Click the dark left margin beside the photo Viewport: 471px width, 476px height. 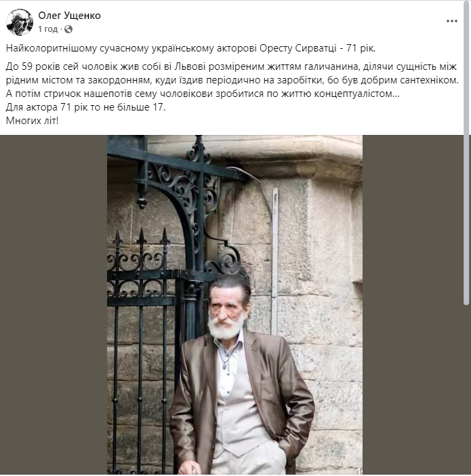pyautogui.click(x=54, y=304)
